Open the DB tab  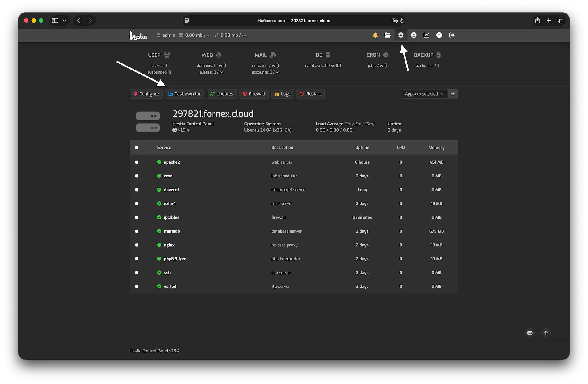point(323,55)
